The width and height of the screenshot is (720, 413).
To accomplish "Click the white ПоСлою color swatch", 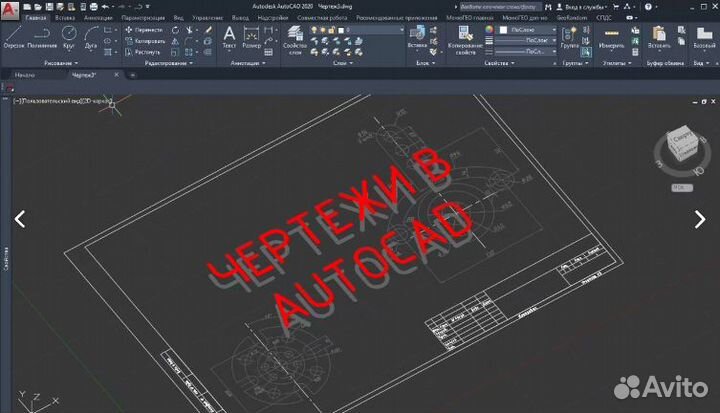I will tap(503, 30).
